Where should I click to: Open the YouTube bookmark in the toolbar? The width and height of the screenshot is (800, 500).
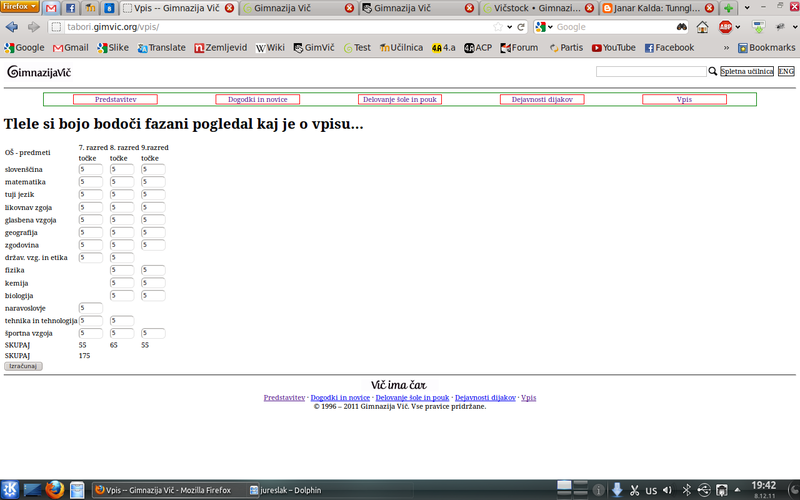click(x=613, y=47)
